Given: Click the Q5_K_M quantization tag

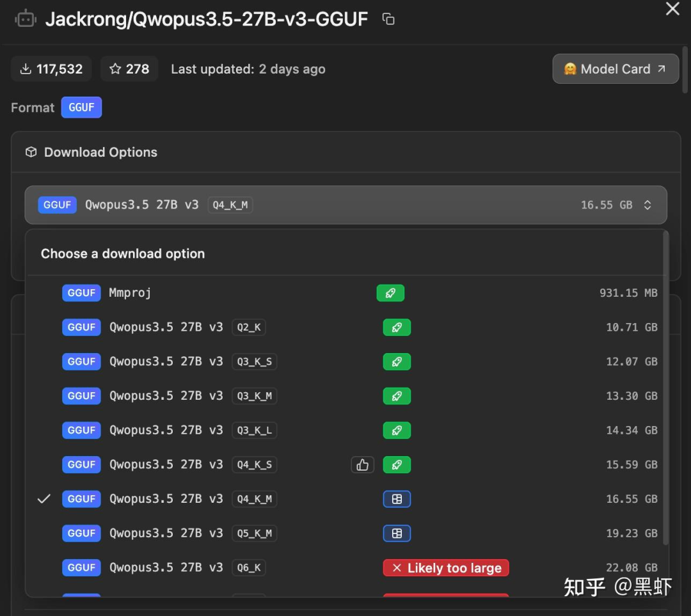Looking at the screenshot, I should [x=254, y=533].
